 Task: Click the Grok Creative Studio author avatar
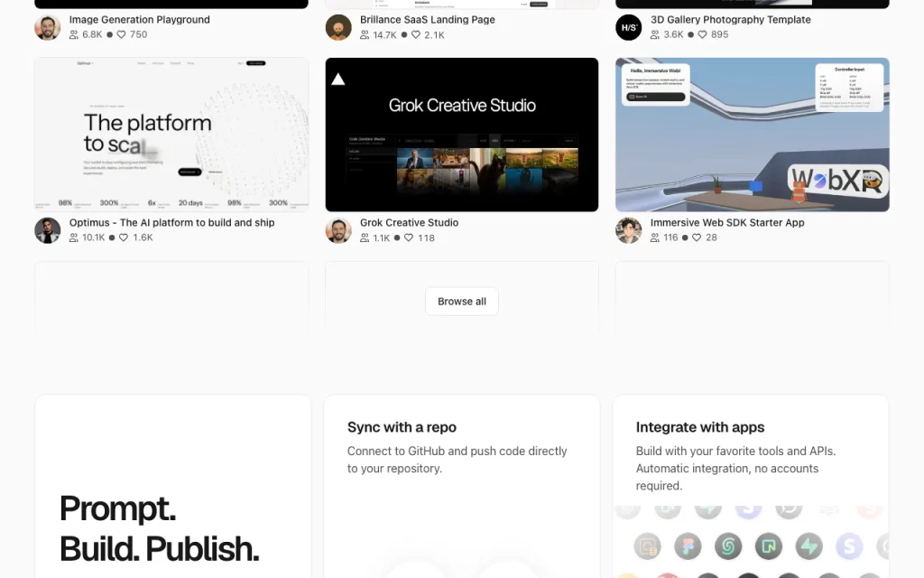tap(338, 230)
